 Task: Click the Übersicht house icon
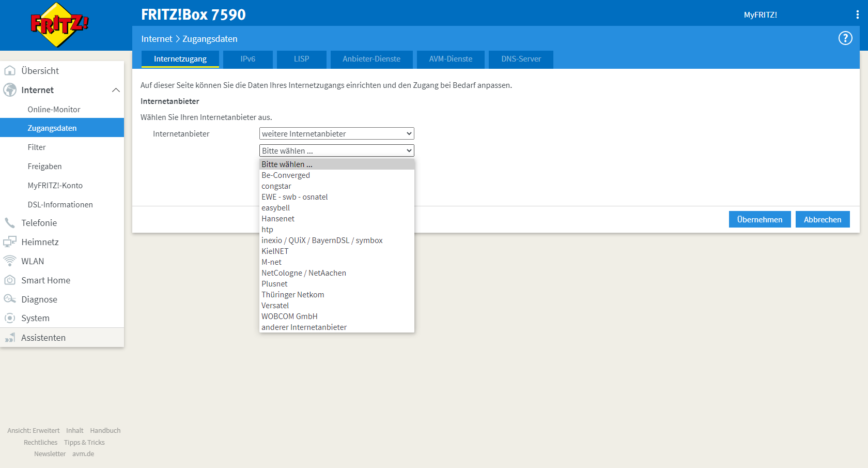(x=10, y=71)
